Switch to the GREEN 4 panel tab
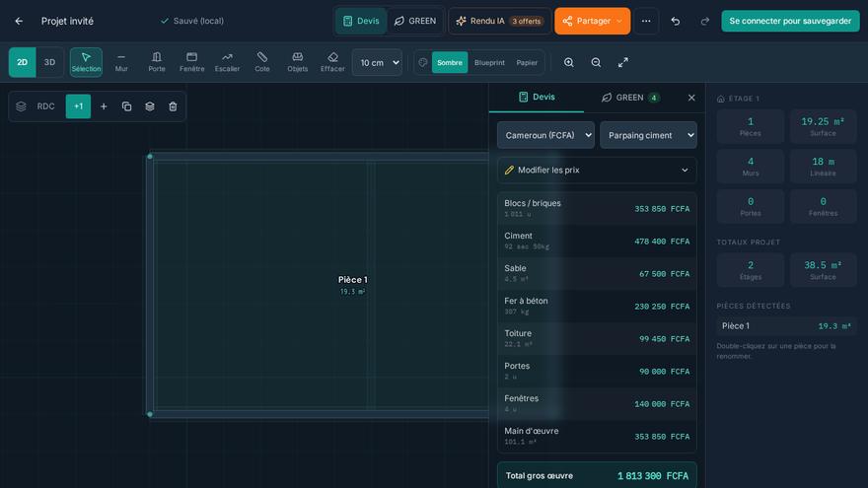Viewport: 868px width, 488px height. [x=630, y=98]
